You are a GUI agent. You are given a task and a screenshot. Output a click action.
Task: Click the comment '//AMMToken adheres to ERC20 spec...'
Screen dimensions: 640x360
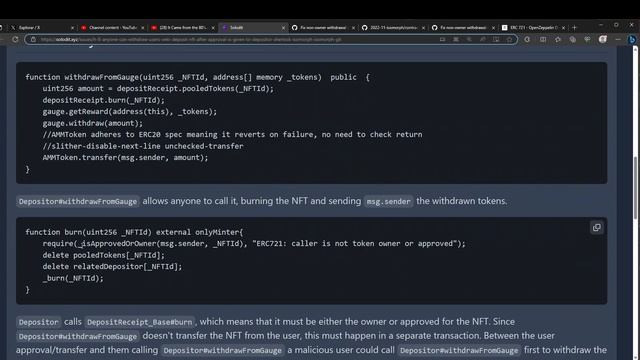(x=232, y=134)
